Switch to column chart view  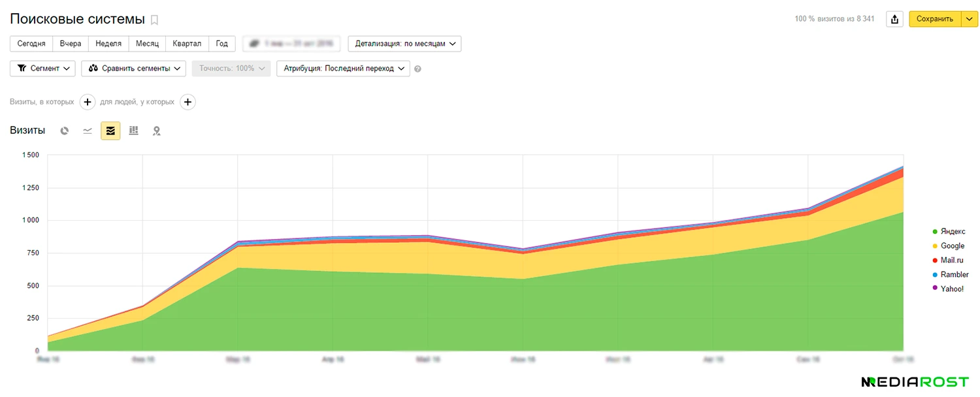pos(134,131)
